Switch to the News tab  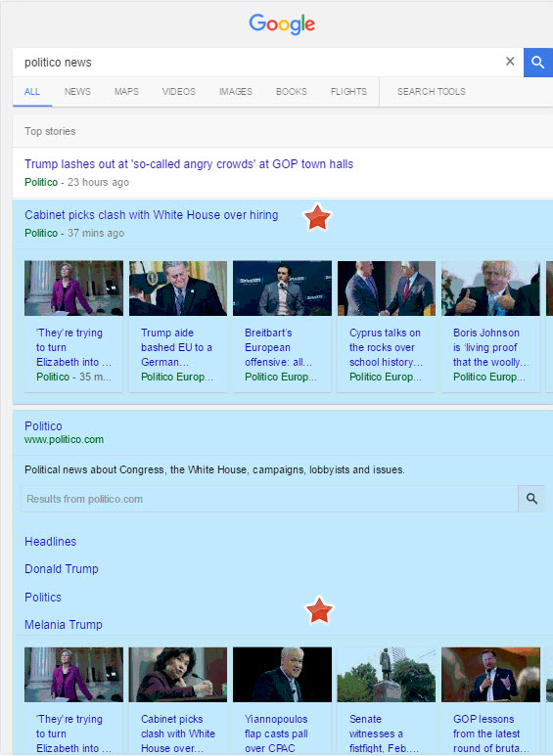click(77, 92)
